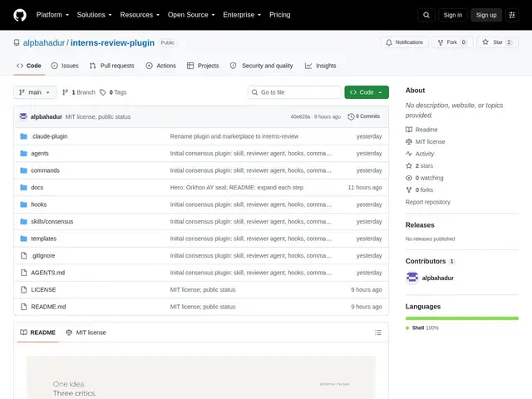
Task: Click the folder icon beside skills/consensus
Action: (x=23, y=222)
